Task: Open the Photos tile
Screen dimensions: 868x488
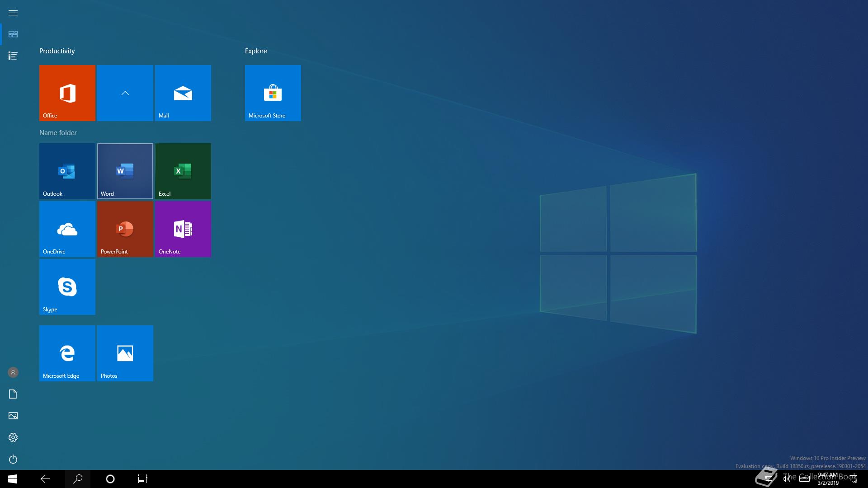Action: point(125,353)
